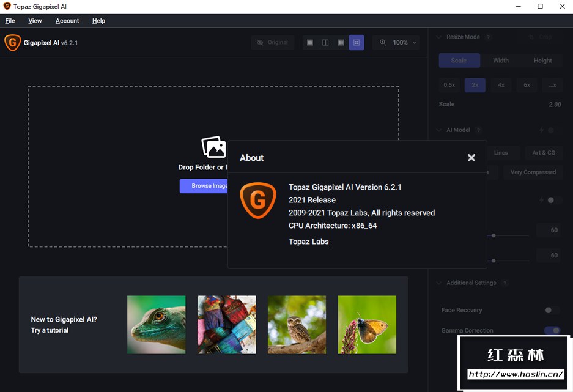Viewport: 573px width, 392px height.
Task: Choose the 2x scale option
Action: [475, 85]
